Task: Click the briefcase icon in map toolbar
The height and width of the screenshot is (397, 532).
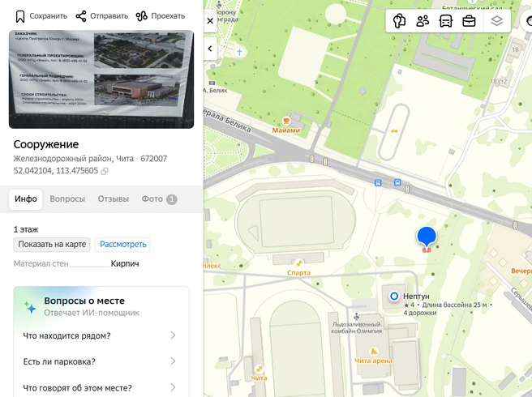Action: click(x=469, y=21)
